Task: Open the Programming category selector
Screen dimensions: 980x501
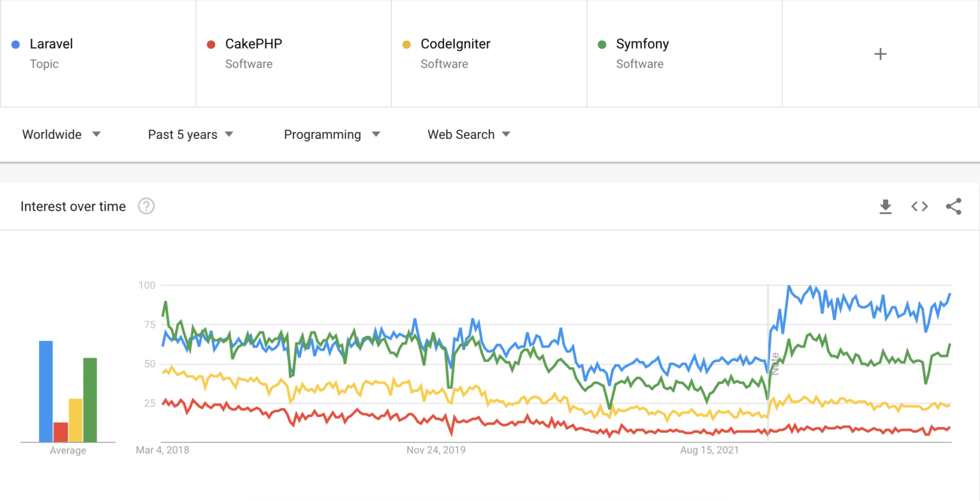Action: click(331, 134)
